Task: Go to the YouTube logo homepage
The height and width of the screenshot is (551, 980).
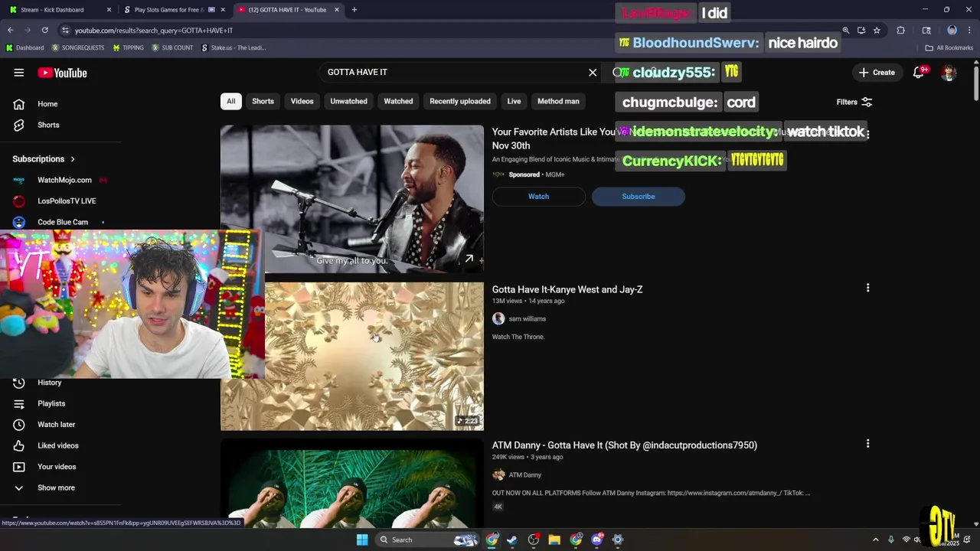Action: pyautogui.click(x=63, y=73)
